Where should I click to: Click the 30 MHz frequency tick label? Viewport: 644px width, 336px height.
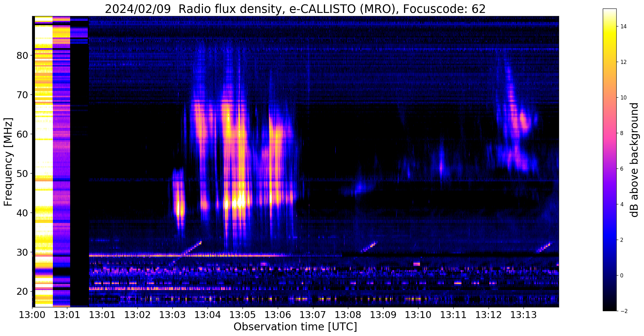click(22, 252)
